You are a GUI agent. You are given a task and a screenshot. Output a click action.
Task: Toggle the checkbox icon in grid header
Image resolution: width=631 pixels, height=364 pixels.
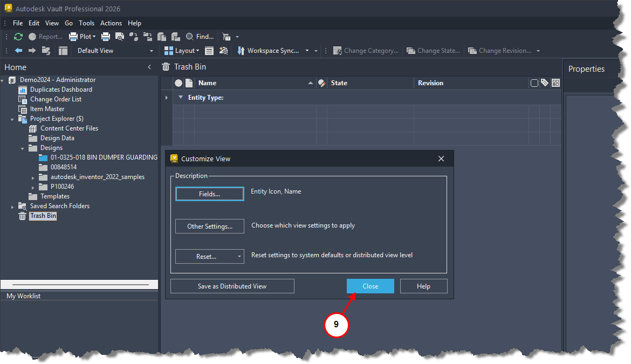[x=534, y=83]
